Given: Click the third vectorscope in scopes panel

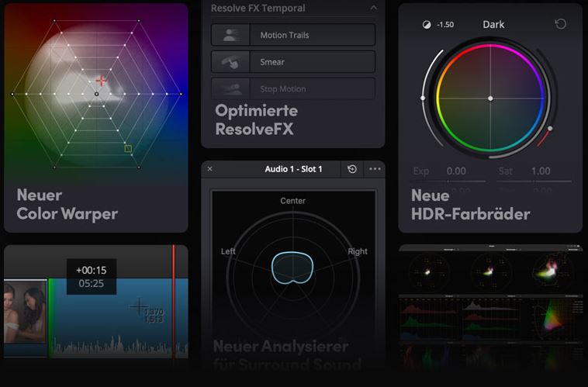Looking at the screenshot, I should (x=552, y=271).
